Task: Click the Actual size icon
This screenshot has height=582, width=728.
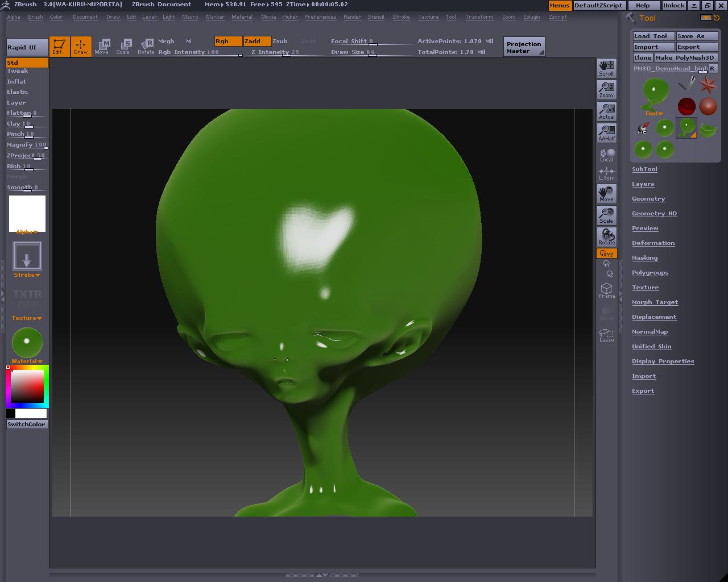Action: coord(606,111)
